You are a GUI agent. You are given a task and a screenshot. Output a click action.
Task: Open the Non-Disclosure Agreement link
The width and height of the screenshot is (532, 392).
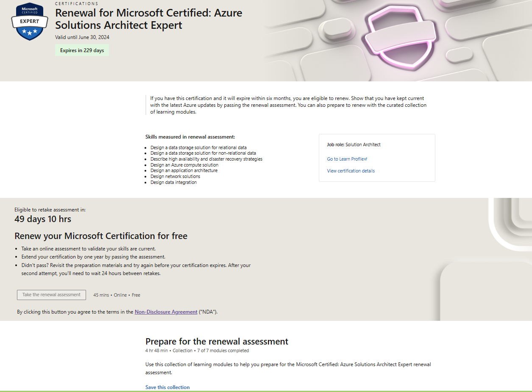[x=166, y=312]
